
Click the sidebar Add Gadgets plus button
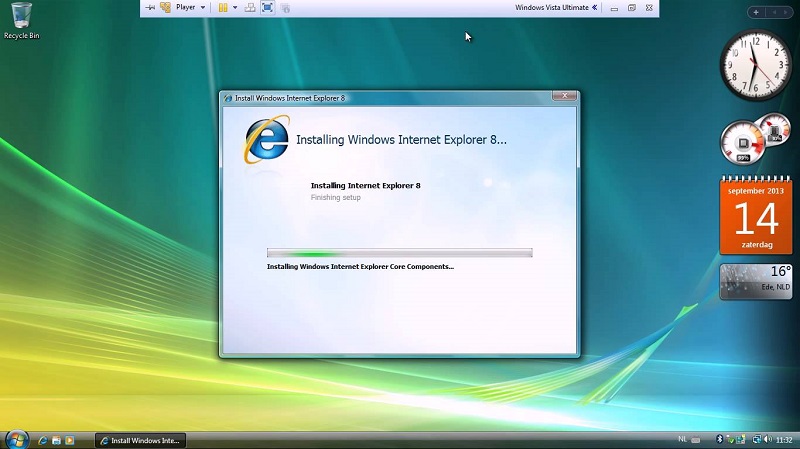pyautogui.click(x=756, y=12)
